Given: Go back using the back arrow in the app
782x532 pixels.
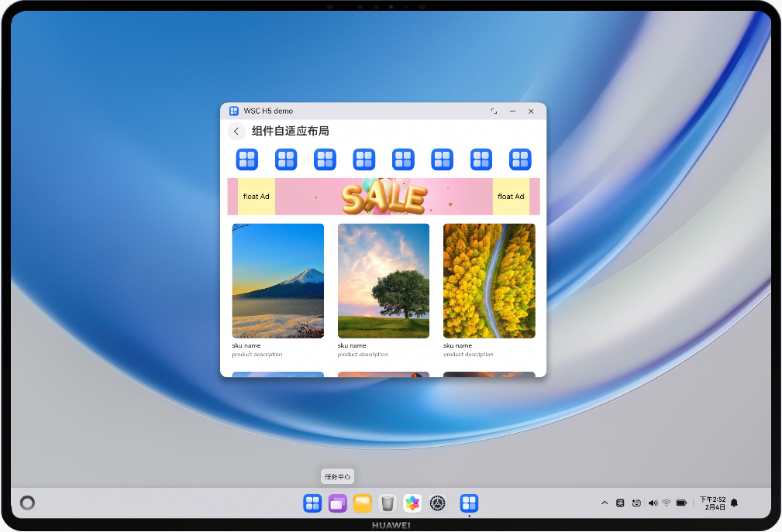Looking at the screenshot, I should [x=236, y=132].
